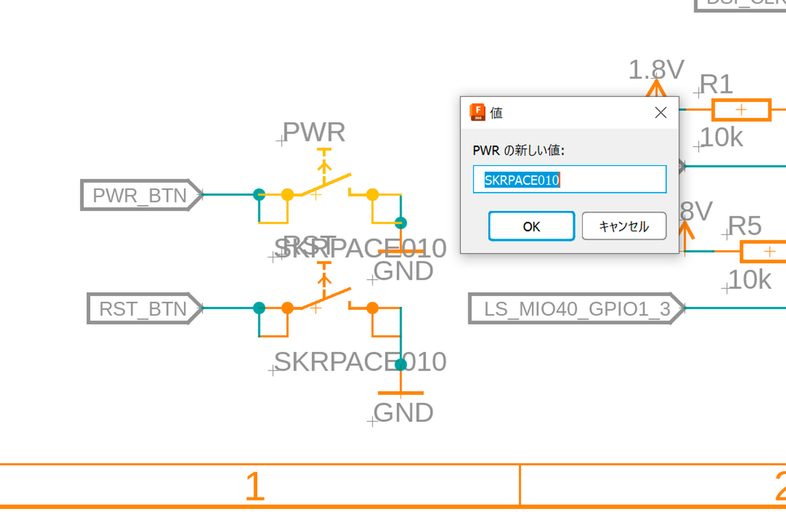Click the PWR_BTN net label
This screenshot has height=532, width=786.
[139, 195]
